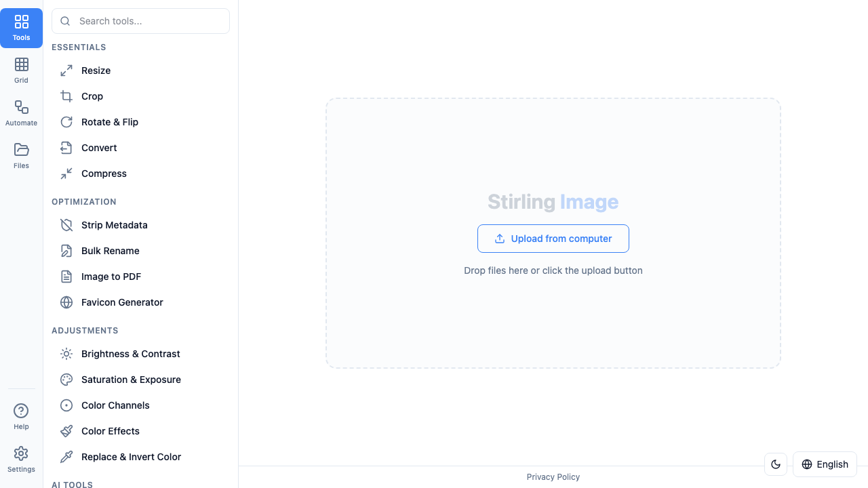Toggle dark mode with the moon button
Viewport: 868px width, 488px height.
776,464
